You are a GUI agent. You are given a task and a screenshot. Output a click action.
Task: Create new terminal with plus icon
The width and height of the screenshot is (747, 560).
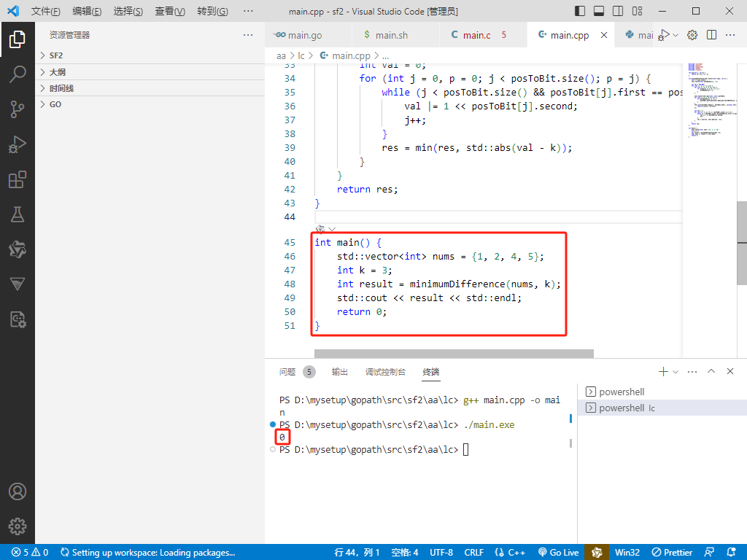tap(663, 371)
